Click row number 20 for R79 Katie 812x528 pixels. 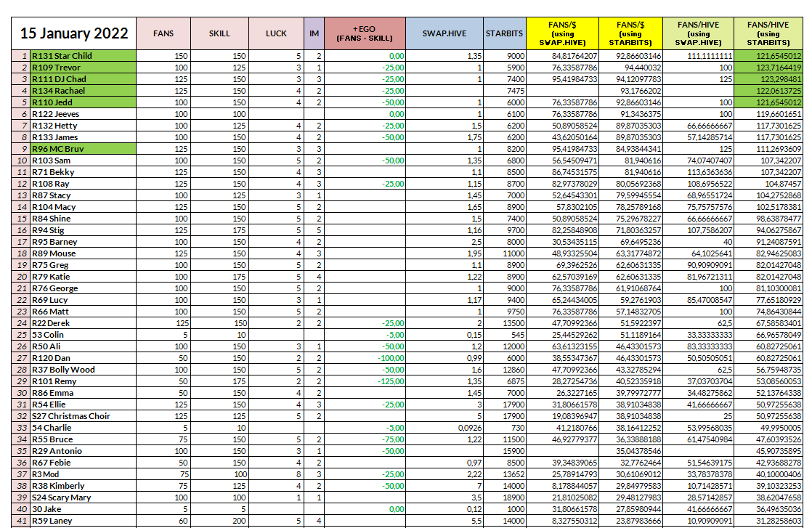(x=21, y=277)
